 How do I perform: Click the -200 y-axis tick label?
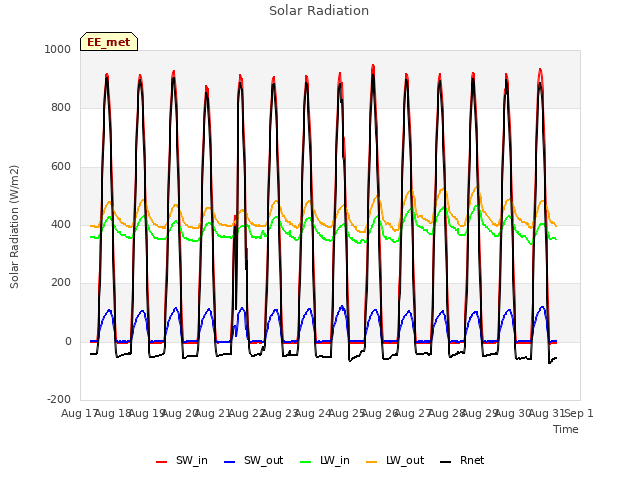tap(59, 399)
